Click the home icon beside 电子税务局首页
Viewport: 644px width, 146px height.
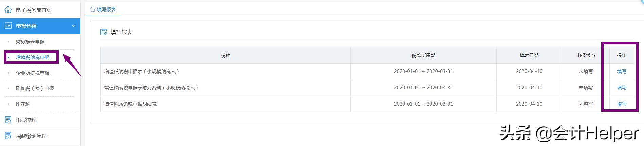pos(8,10)
